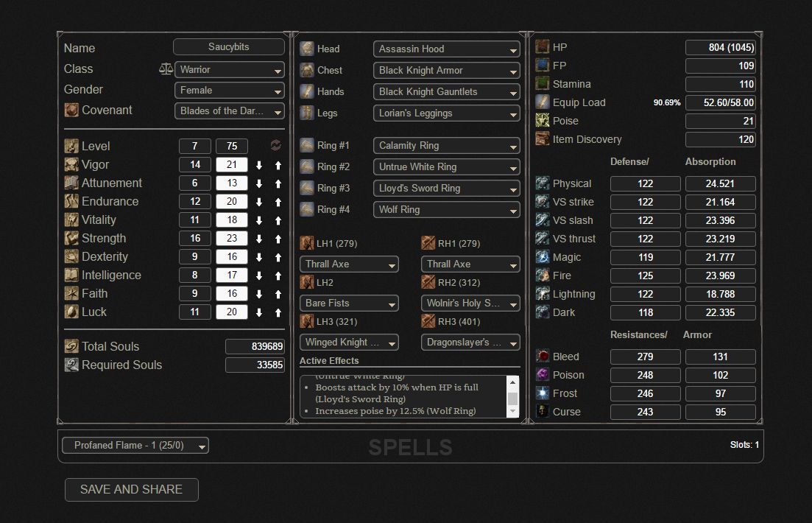This screenshot has width=812, height=523.
Task: Open the LH1 Thrall Axe dropdown
Action: point(349,264)
